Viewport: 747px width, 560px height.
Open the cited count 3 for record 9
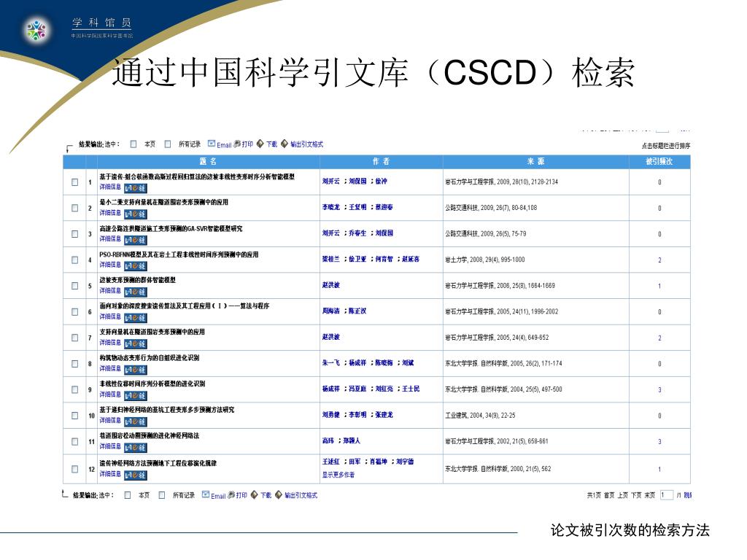click(659, 389)
